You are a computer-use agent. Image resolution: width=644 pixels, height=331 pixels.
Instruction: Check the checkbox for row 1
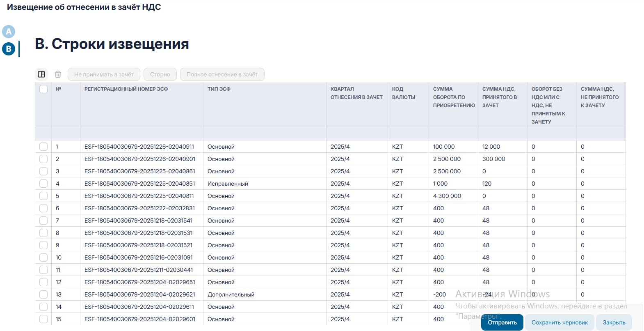tap(43, 147)
